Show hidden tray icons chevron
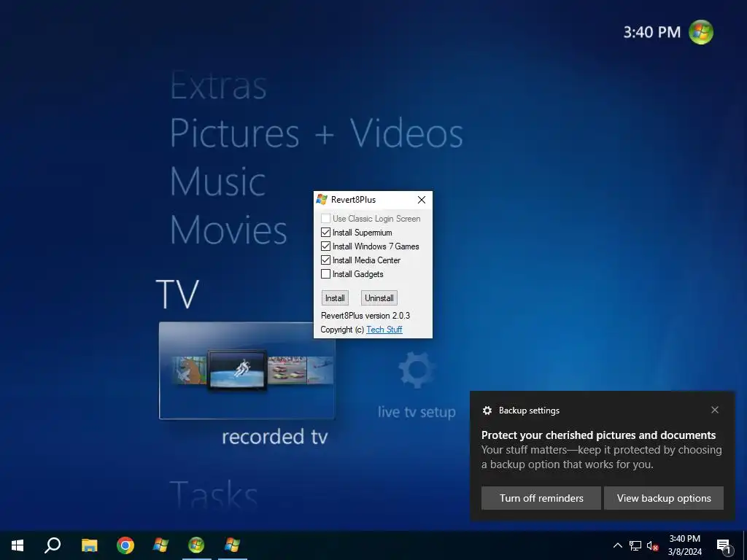Viewport: 747px width, 560px height. (617, 545)
